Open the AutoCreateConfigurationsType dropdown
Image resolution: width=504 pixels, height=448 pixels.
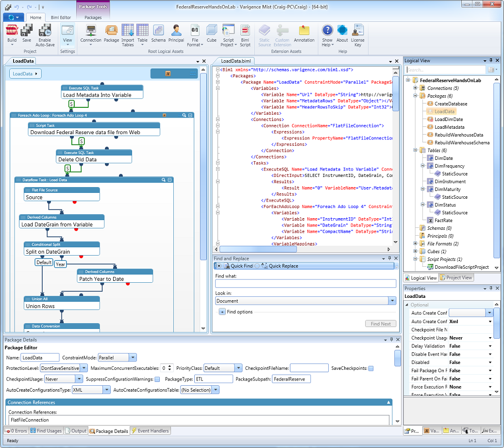pyautogui.click(x=107, y=390)
